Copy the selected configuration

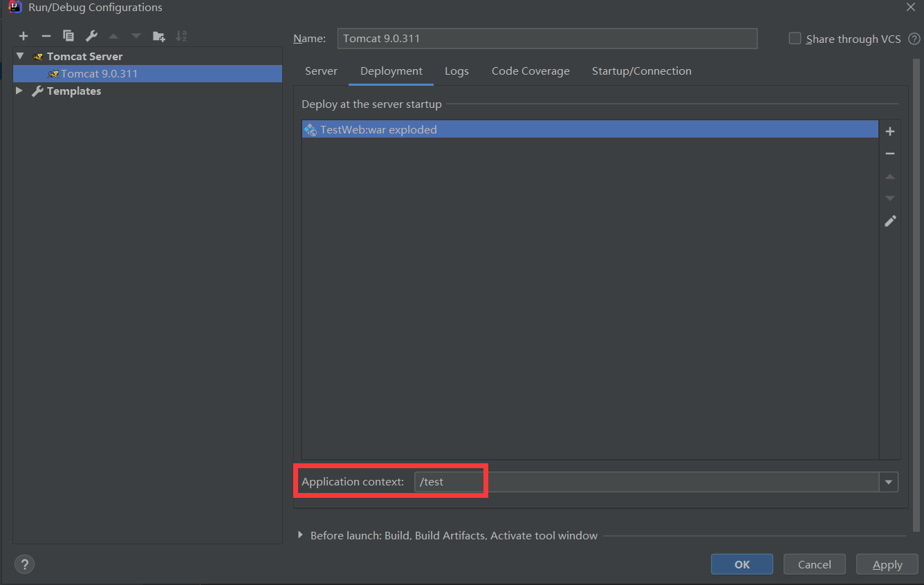68,36
